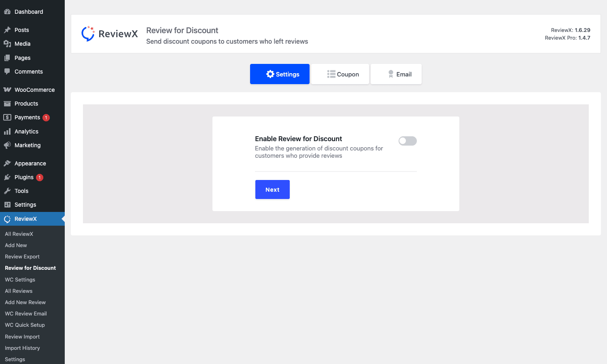
Task: Open the Marketing menu item
Action: coord(32,145)
